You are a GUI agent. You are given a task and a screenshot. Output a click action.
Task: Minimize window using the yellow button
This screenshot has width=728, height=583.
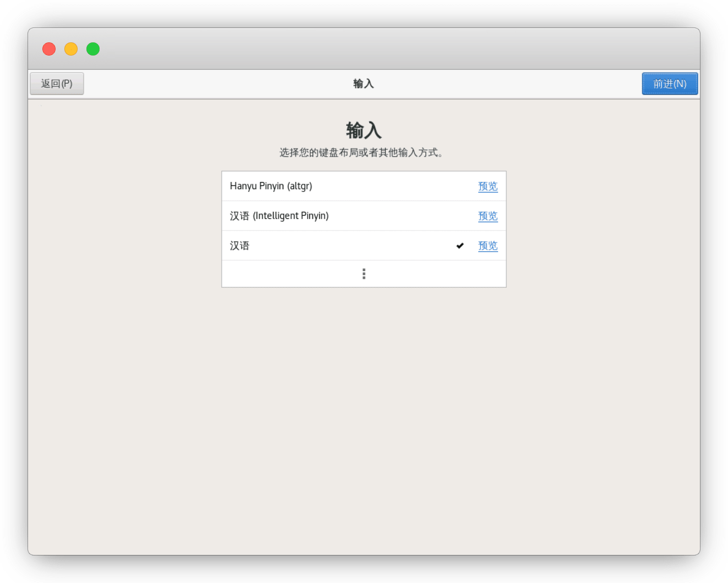[x=71, y=49]
